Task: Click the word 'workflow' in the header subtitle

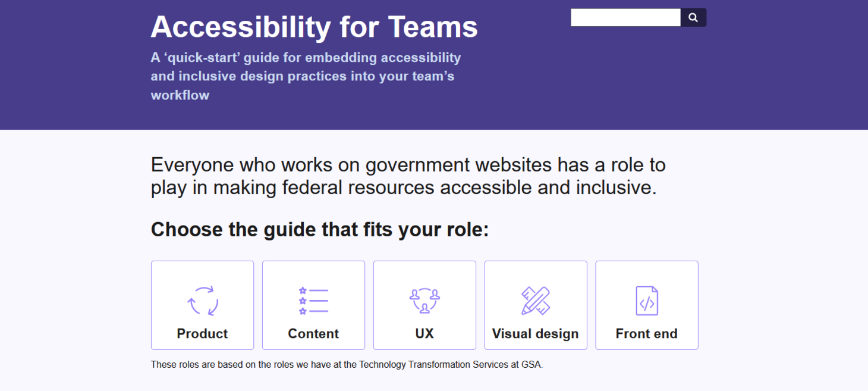Action: (180, 95)
